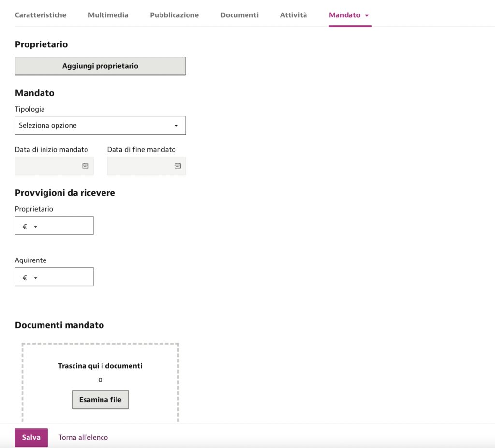
Task: Open calendar for Data di inizio mandato
Action: click(85, 166)
